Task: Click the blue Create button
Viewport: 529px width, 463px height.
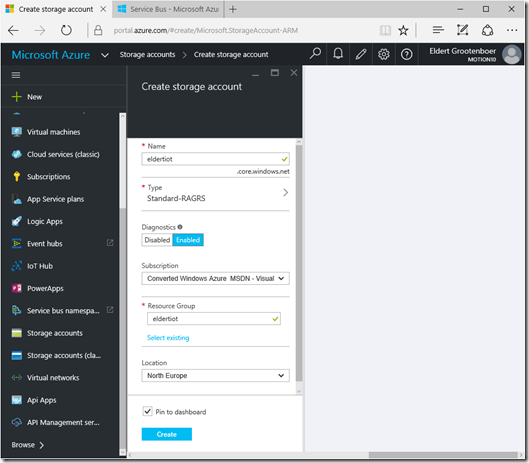Action: tap(167, 434)
